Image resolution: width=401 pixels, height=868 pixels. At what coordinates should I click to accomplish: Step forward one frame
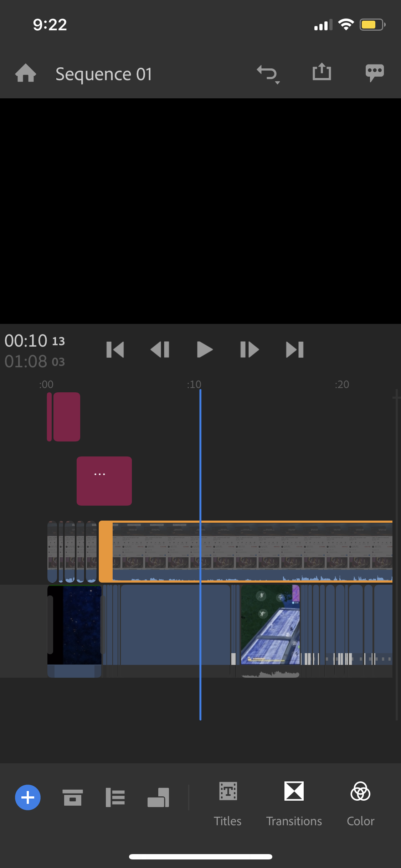[250, 350]
